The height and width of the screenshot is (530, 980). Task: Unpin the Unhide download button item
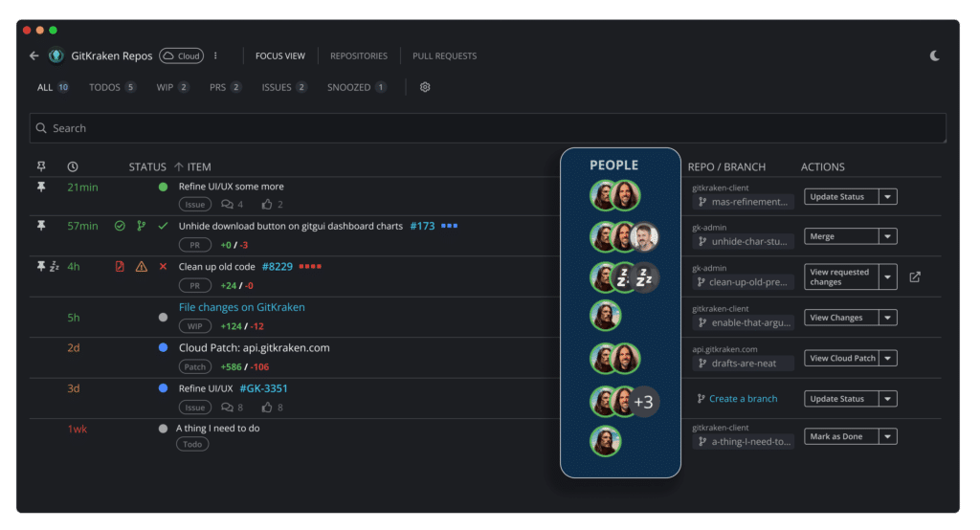tap(41, 226)
